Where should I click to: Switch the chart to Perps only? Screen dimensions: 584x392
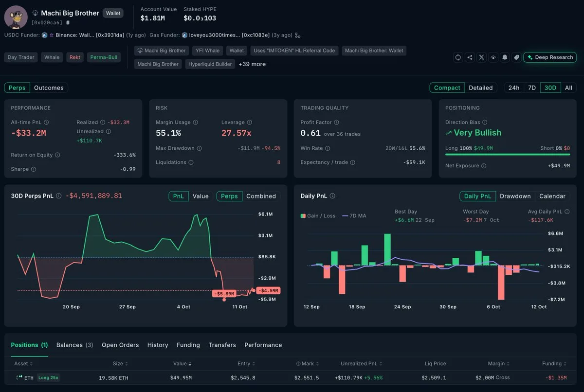229,196
